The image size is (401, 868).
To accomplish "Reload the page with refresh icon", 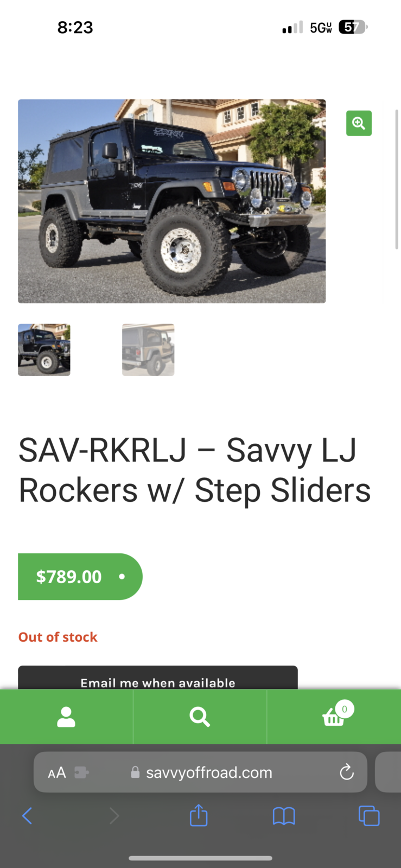I will 346,772.
